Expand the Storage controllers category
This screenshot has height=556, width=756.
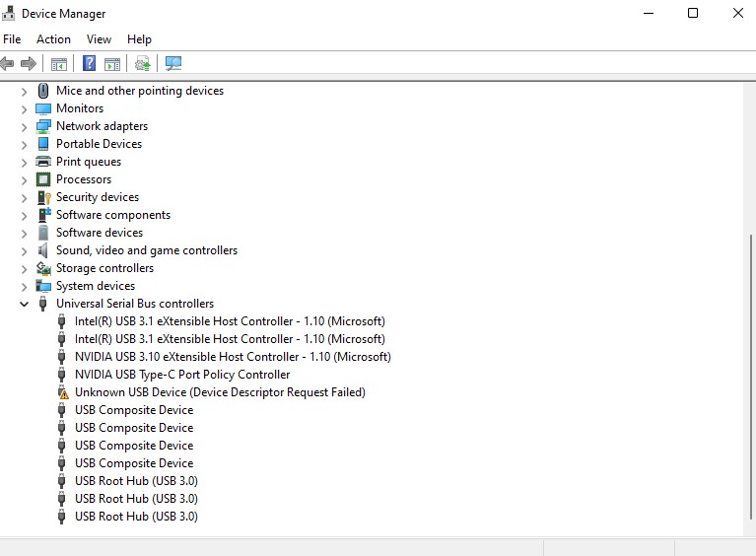tap(24, 269)
